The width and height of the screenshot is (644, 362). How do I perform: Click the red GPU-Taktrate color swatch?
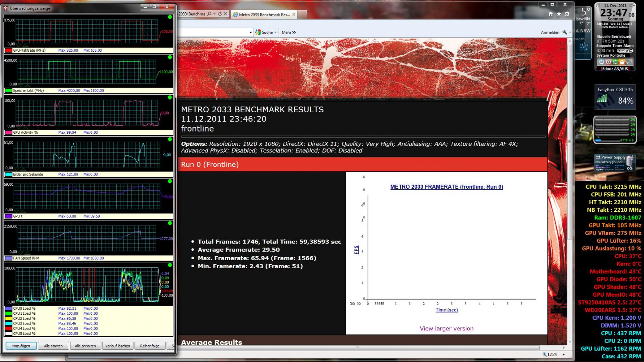pyautogui.click(x=8, y=51)
